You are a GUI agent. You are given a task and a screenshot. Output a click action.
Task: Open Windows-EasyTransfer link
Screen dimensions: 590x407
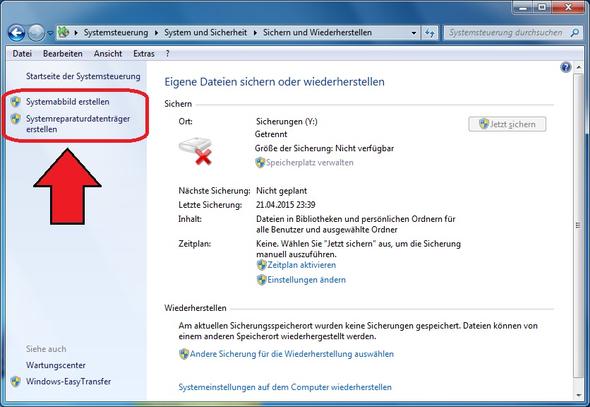pyautogui.click(x=68, y=381)
